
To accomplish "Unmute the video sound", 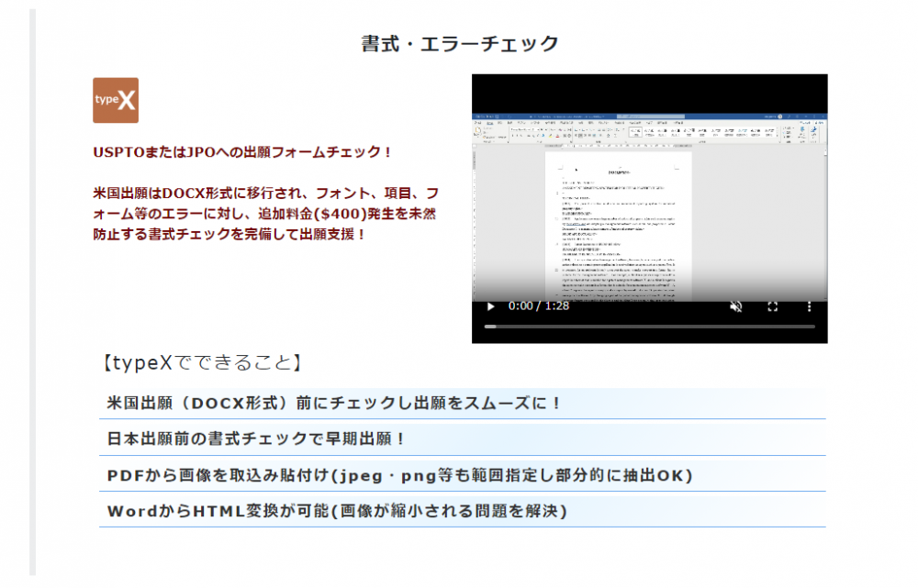I will coord(736,306).
